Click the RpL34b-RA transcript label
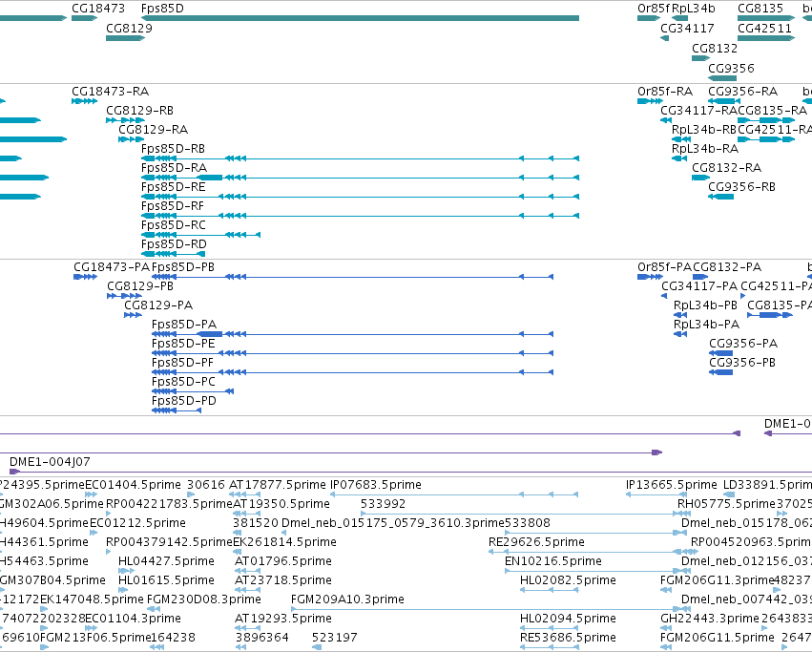This screenshot has width=812, height=652. click(x=705, y=149)
